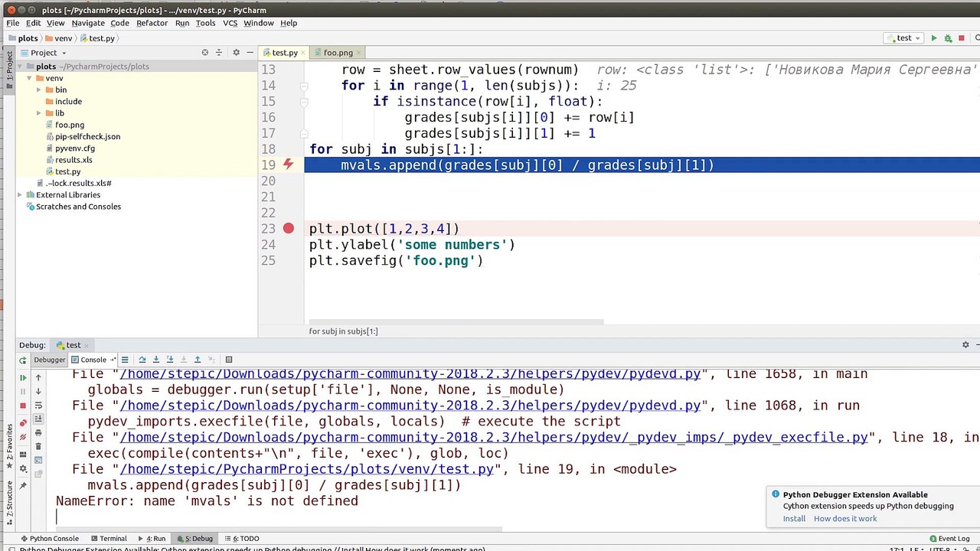Open the test run configuration dropdown
This screenshot has width=980, height=551.
click(903, 37)
